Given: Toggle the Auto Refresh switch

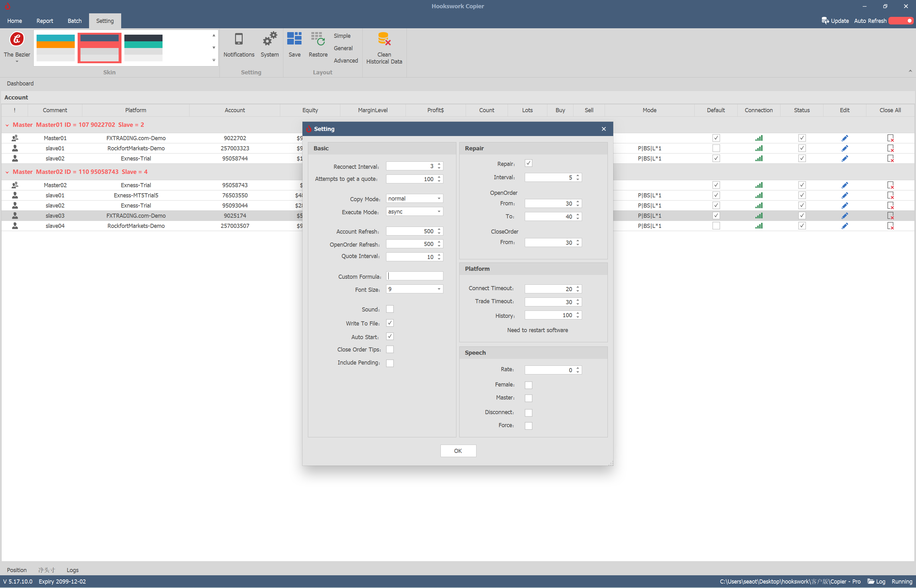Looking at the screenshot, I should 901,21.
